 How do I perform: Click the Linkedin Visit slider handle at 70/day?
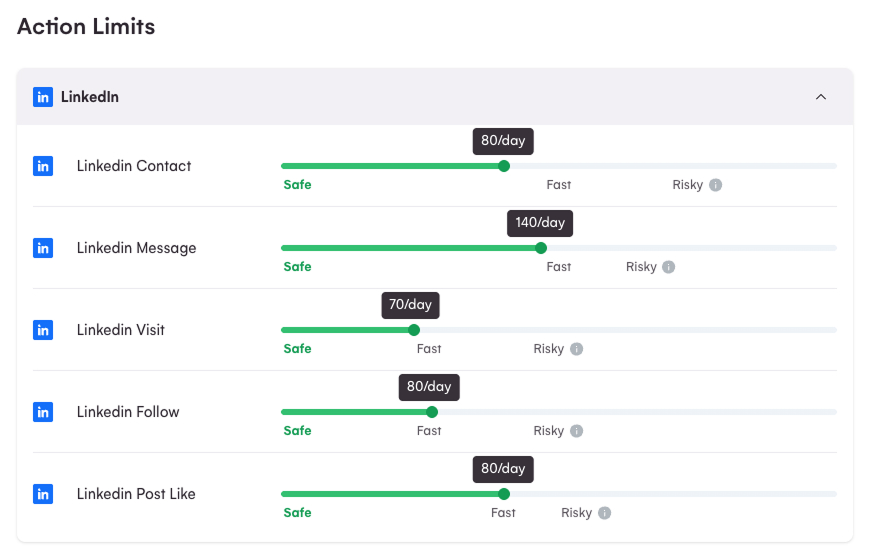coord(414,330)
